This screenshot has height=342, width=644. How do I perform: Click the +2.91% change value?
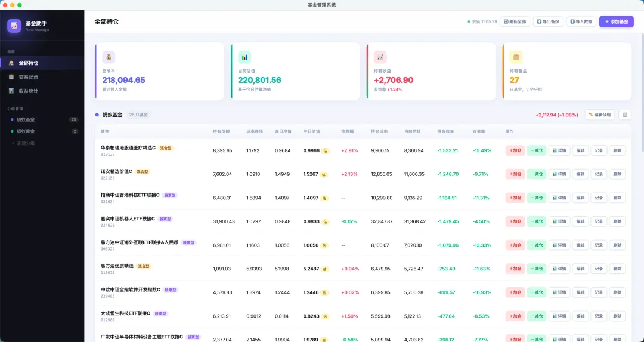(349, 150)
